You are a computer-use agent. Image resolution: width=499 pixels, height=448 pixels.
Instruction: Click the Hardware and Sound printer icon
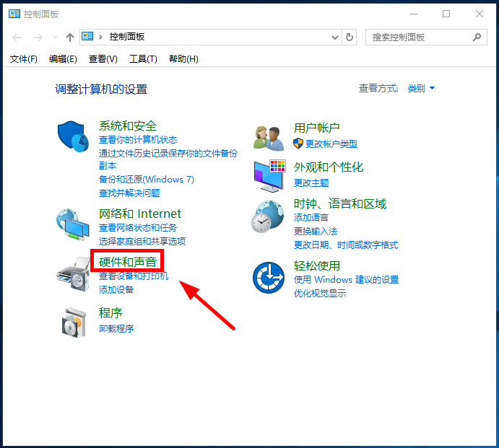(72, 276)
